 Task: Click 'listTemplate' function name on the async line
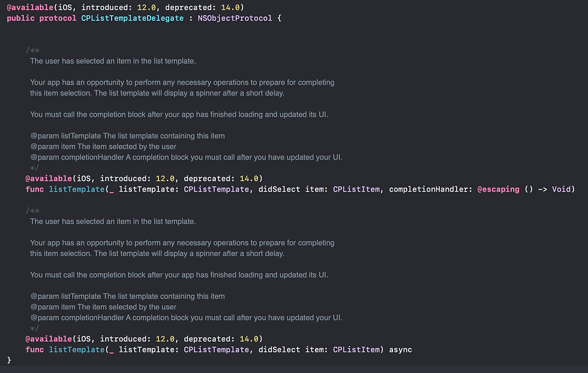[x=77, y=350]
